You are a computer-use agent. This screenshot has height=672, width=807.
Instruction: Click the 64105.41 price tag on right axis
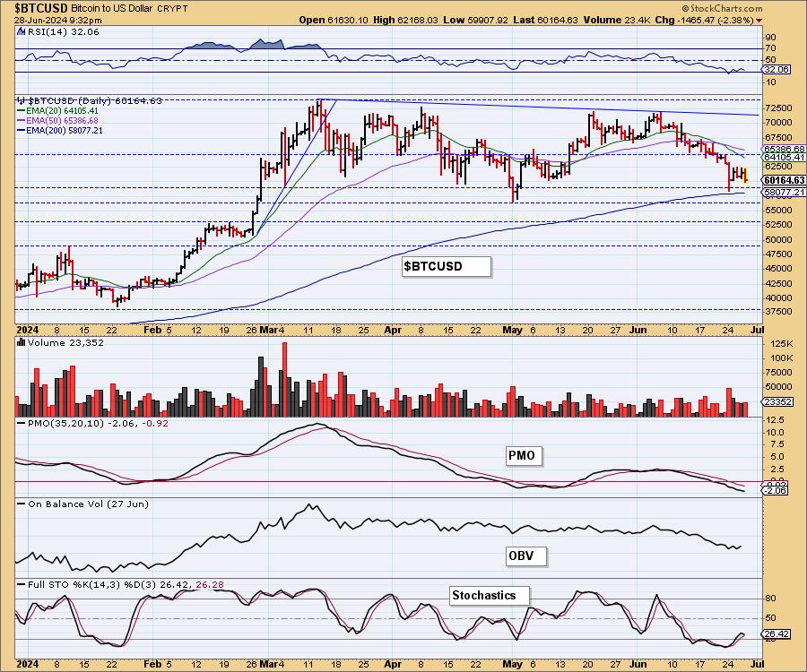point(785,158)
